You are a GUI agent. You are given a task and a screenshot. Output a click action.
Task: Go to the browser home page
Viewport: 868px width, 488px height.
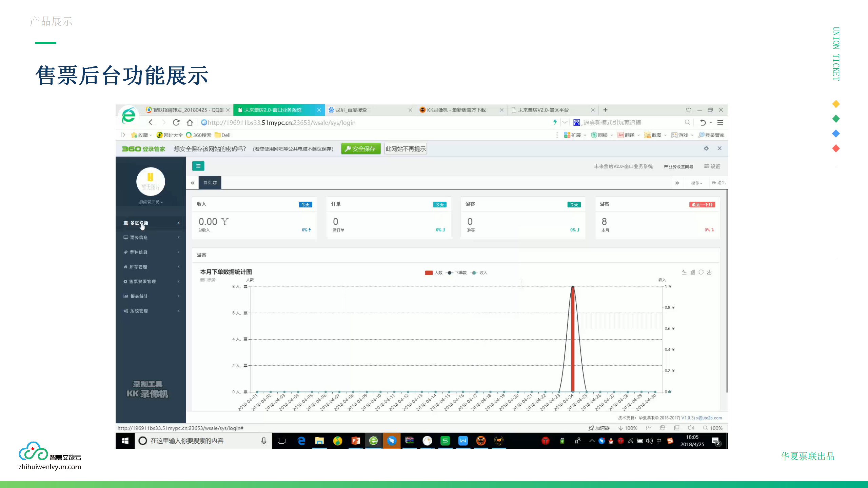[190, 122]
